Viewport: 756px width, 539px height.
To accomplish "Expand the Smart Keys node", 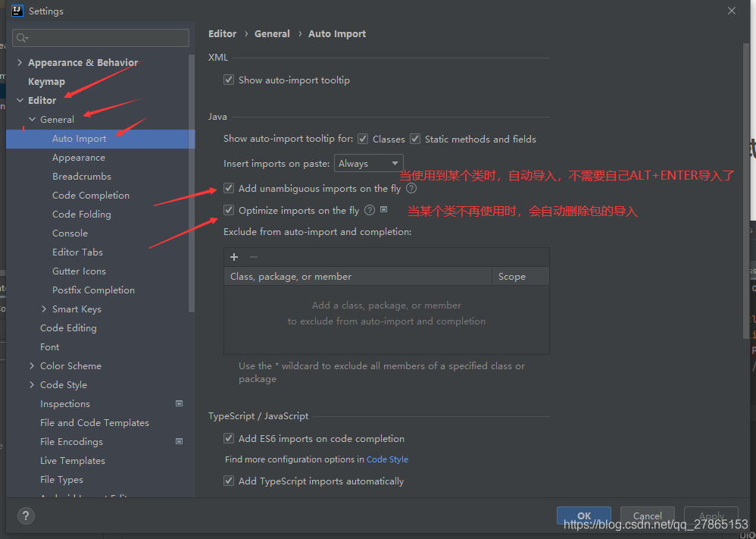I will [45, 309].
